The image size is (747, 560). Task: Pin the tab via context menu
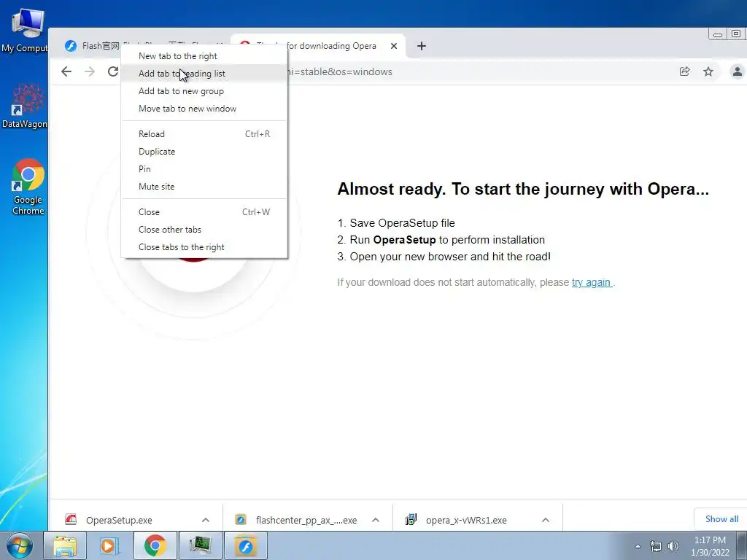[204, 169]
